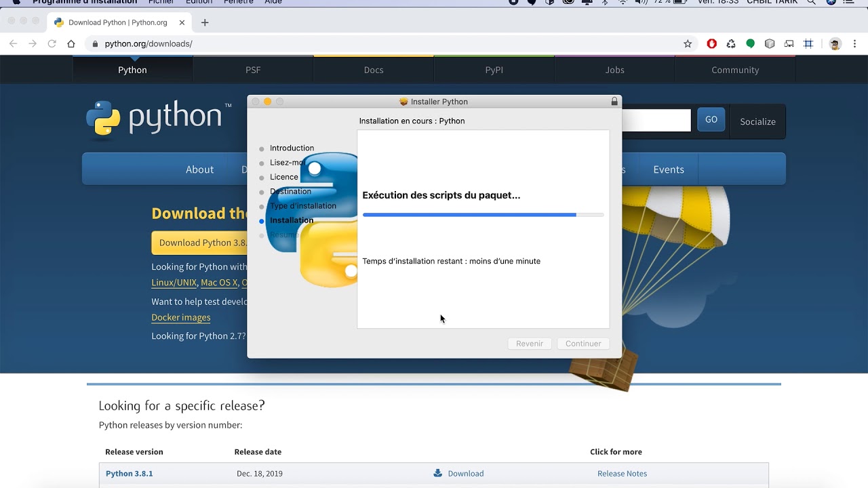Screen dimensions: 868x488
Task: Switch to the Community site tab
Action: coord(735,70)
